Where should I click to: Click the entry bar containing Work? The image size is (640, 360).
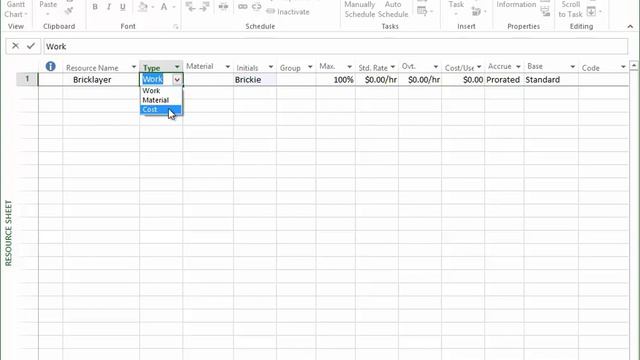(x=336, y=46)
